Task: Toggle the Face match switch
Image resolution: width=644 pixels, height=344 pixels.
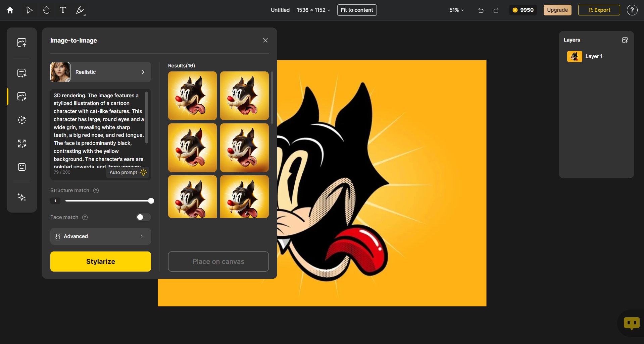Action: click(143, 217)
